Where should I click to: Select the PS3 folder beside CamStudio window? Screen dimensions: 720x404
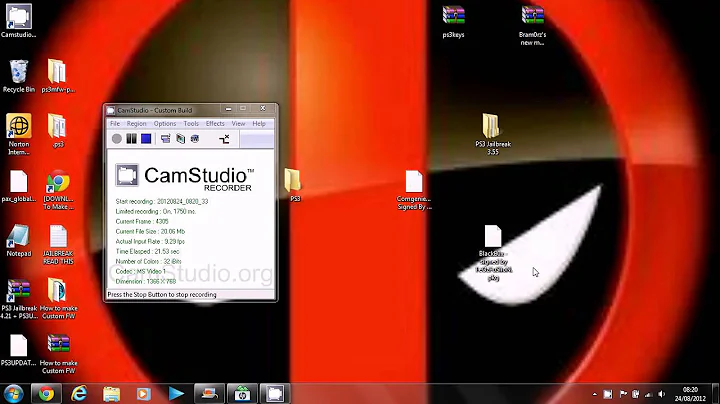click(293, 185)
